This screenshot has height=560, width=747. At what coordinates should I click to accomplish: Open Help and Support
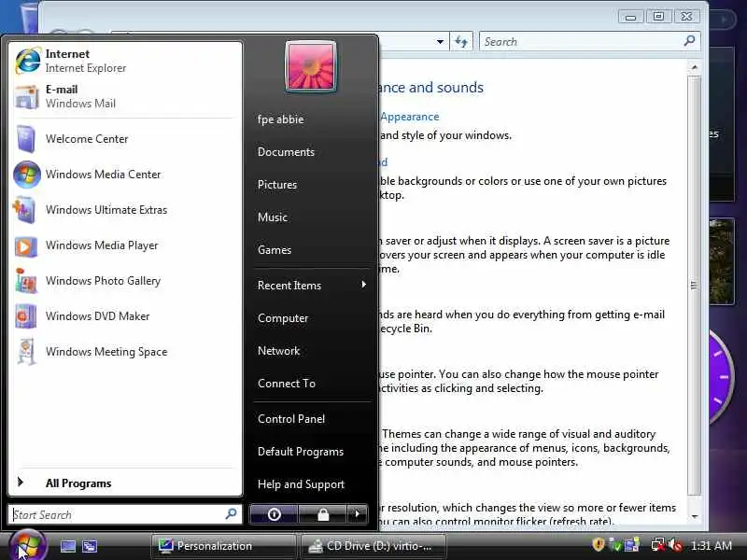coord(301,484)
